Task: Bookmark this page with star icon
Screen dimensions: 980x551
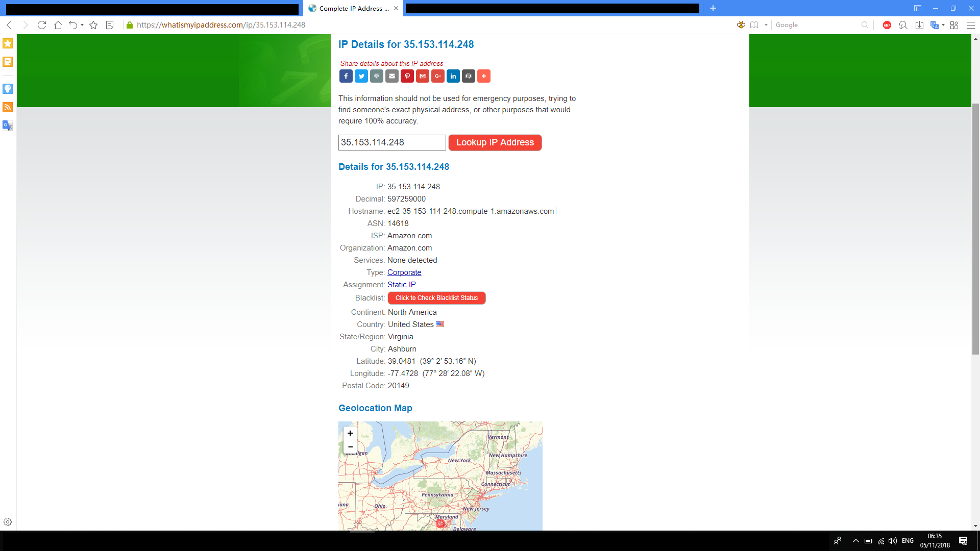Action: point(93,25)
